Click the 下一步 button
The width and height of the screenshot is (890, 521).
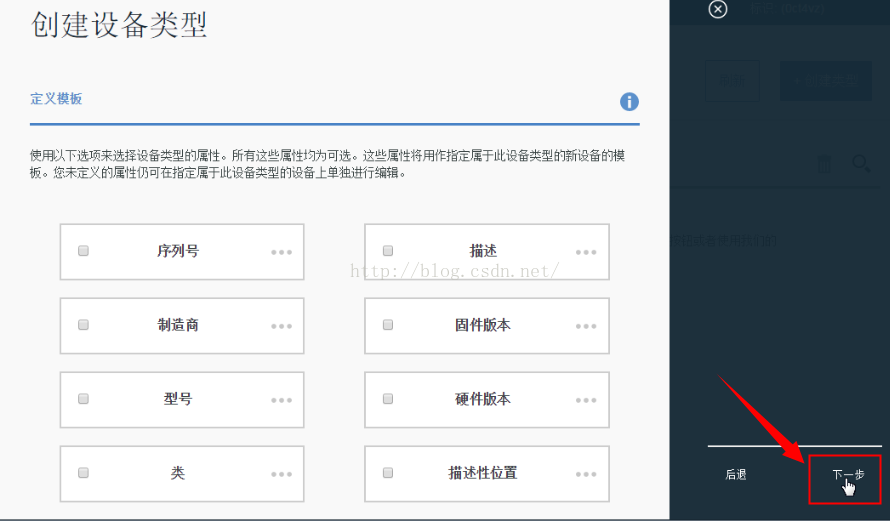coord(846,475)
